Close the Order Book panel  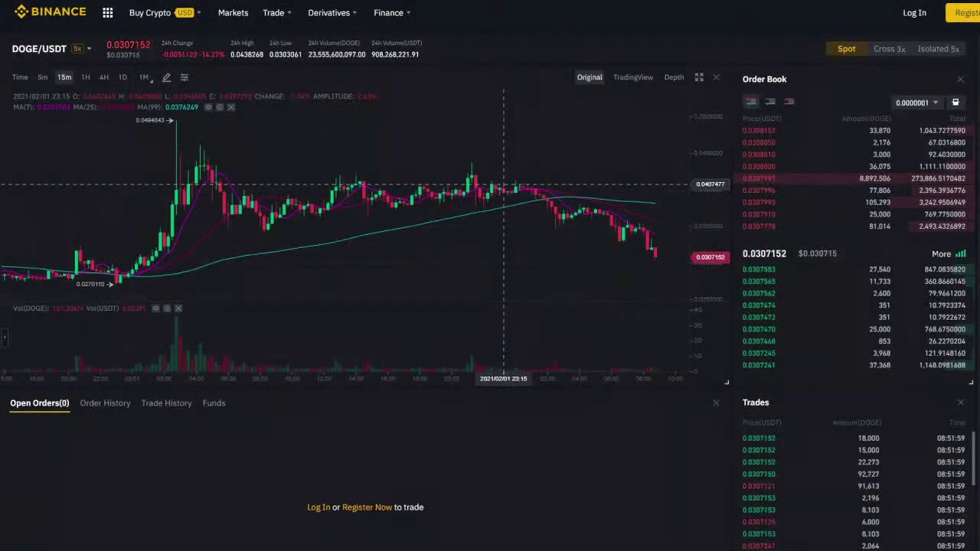[x=961, y=79]
